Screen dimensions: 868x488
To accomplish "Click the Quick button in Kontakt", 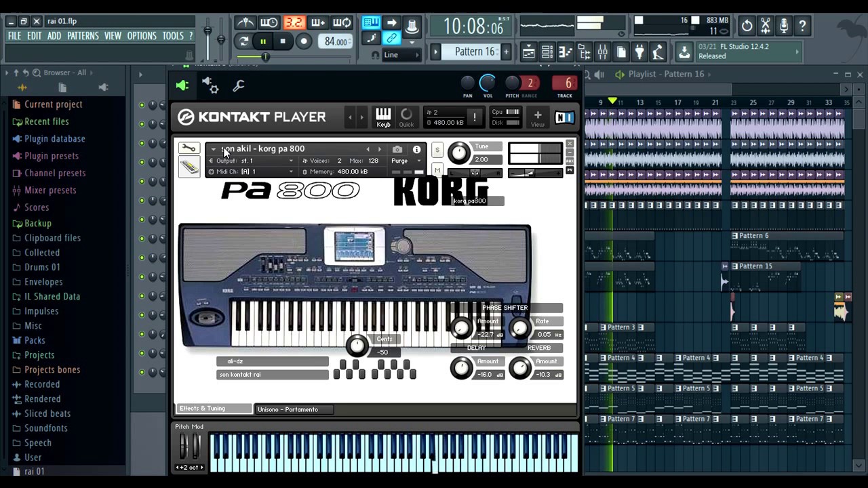I will pyautogui.click(x=406, y=117).
